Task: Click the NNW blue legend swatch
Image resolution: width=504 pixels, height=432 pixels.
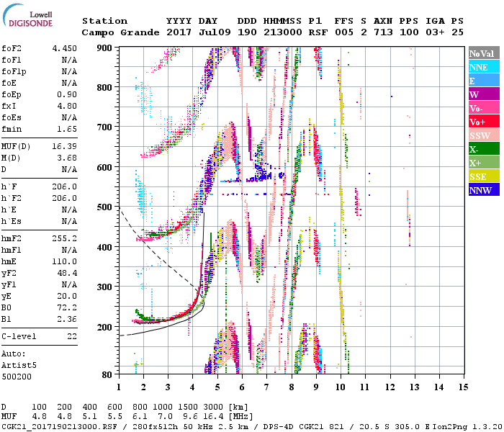Action: click(482, 190)
